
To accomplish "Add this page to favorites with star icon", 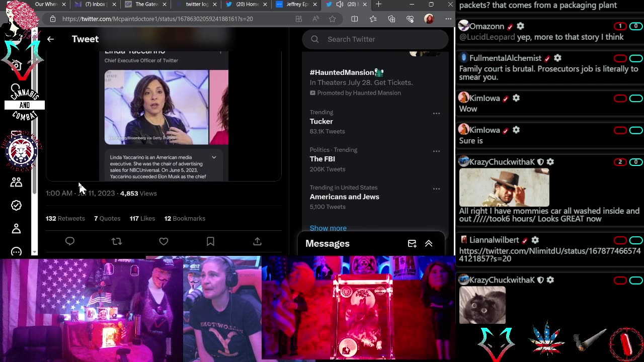I will click(x=333, y=19).
